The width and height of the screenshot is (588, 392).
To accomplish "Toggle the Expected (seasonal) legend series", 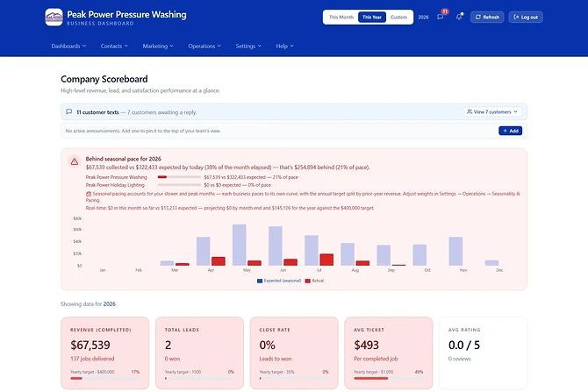I will [x=279, y=281].
